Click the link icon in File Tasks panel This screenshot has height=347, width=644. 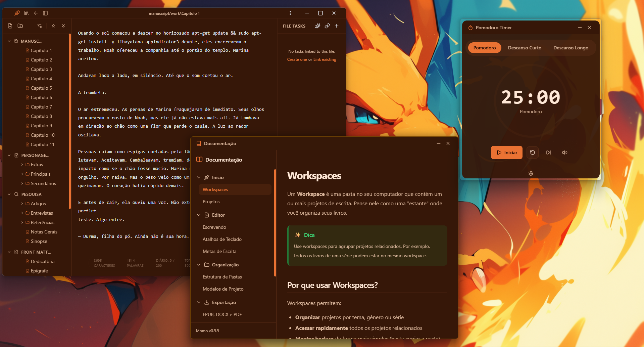[x=327, y=26]
